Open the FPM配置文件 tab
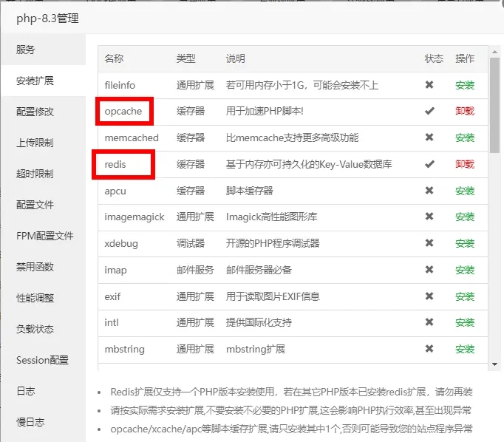504x442 pixels. (44, 236)
